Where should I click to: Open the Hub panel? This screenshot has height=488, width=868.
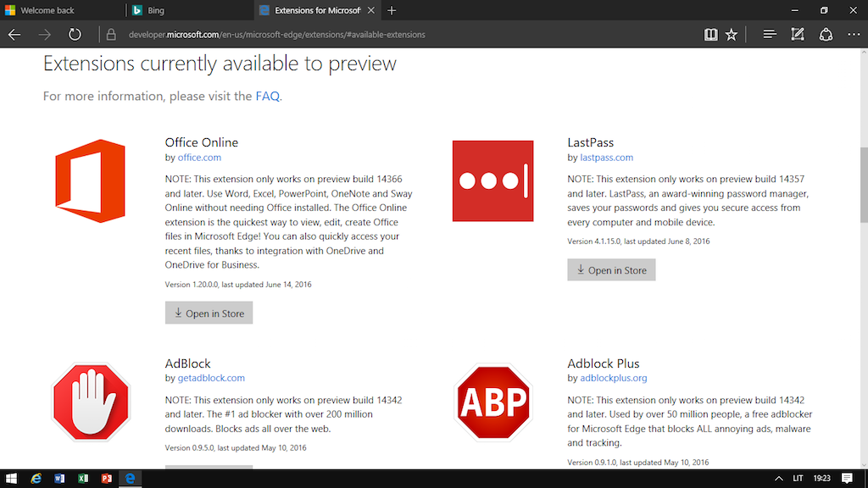click(x=770, y=35)
